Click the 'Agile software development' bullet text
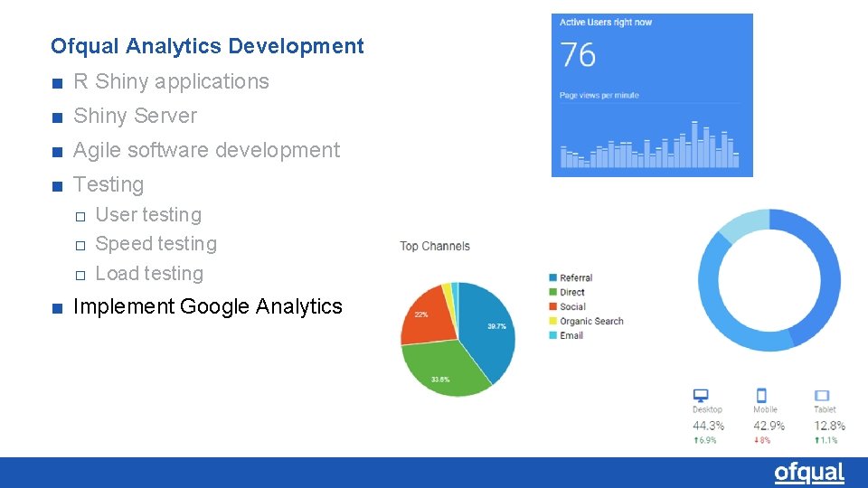The image size is (868, 488). pos(206,150)
